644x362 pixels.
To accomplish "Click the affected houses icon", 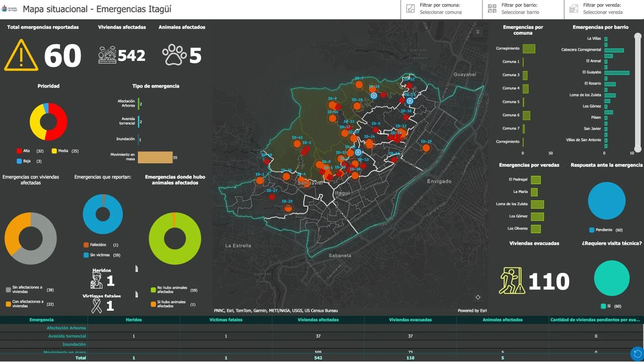I will pyautogui.click(x=107, y=55).
